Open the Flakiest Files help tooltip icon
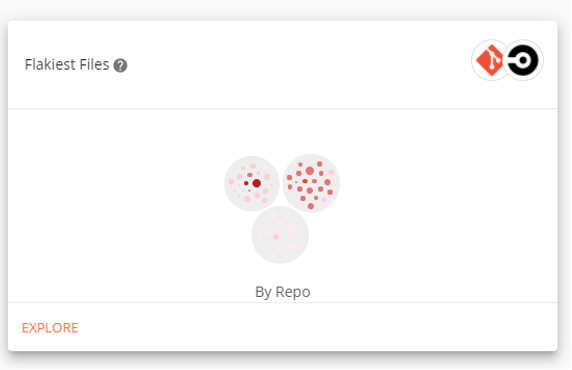572x370 pixels. coord(120,66)
